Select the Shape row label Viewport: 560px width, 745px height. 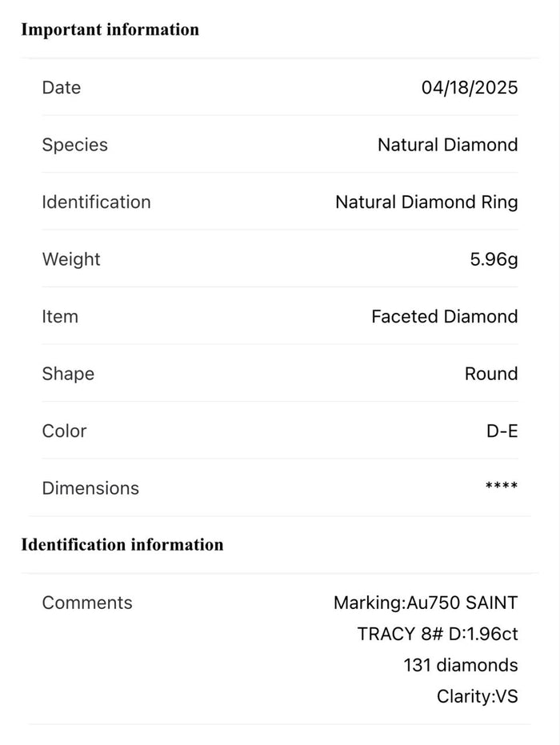coord(68,374)
